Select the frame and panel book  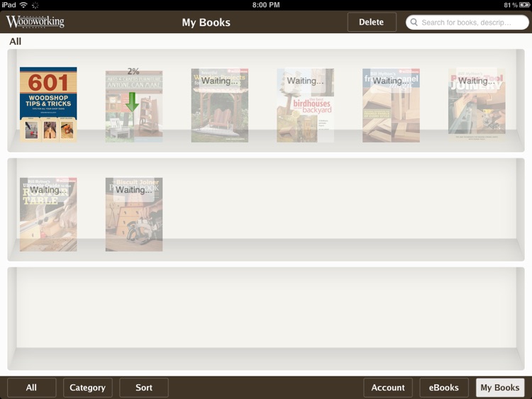pos(391,106)
